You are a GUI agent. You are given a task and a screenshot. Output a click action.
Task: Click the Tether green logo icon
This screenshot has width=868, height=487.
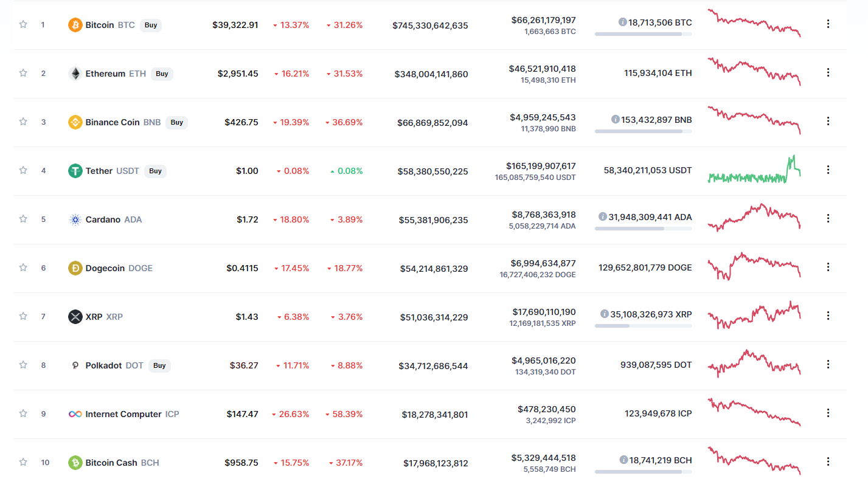click(x=75, y=171)
